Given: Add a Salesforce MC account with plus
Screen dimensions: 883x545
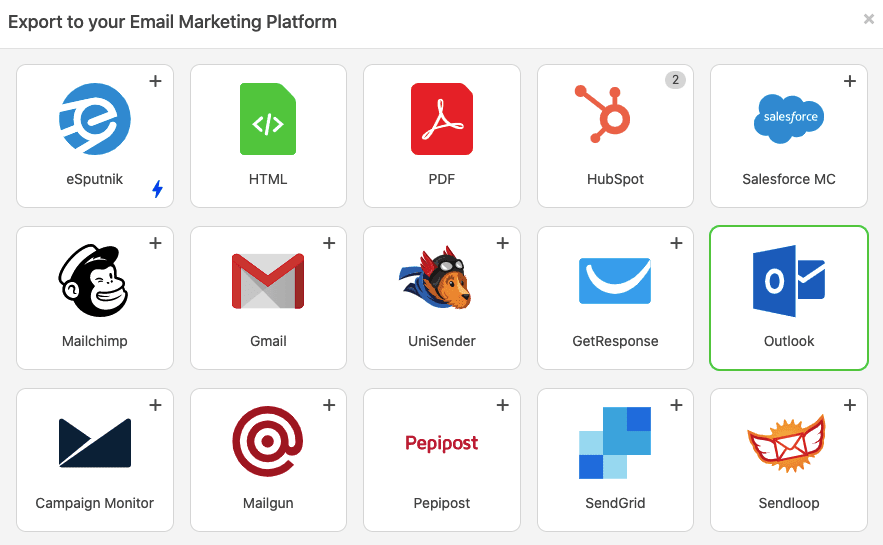Looking at the screenshot, I should tap(850, 81).
